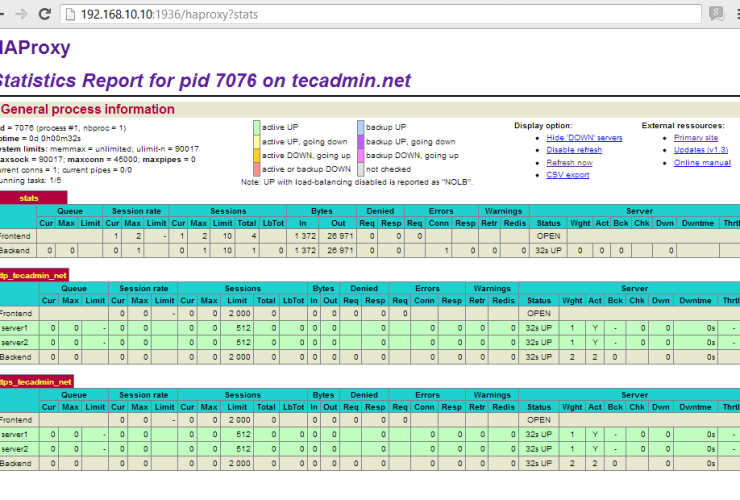Click the green 'active UP' legend swatch

tap(257, 128)
